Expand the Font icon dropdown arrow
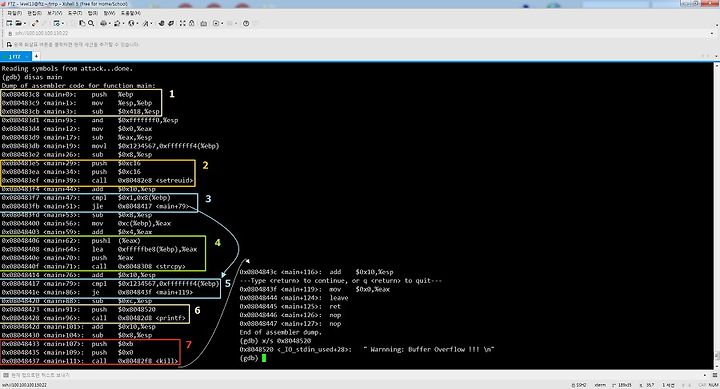Image resolution: width=720 pixels, height=389 pixels. click(x=152, y=23)
